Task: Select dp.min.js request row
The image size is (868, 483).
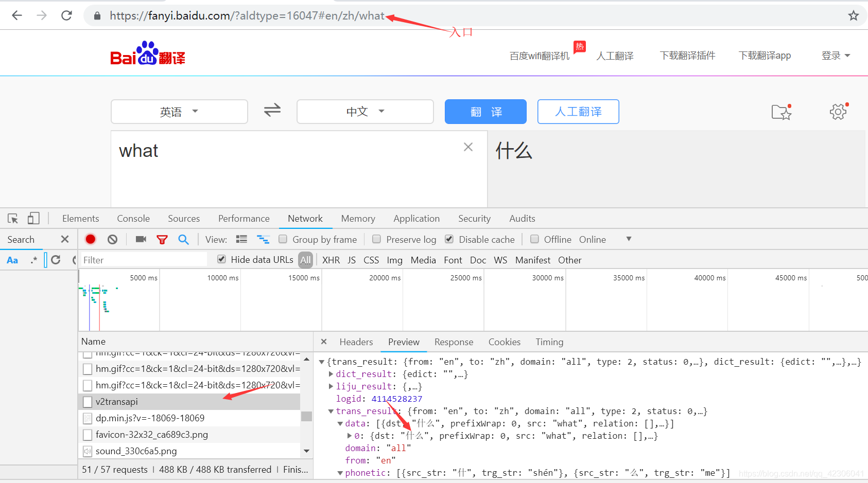Action: click(189, 418)
